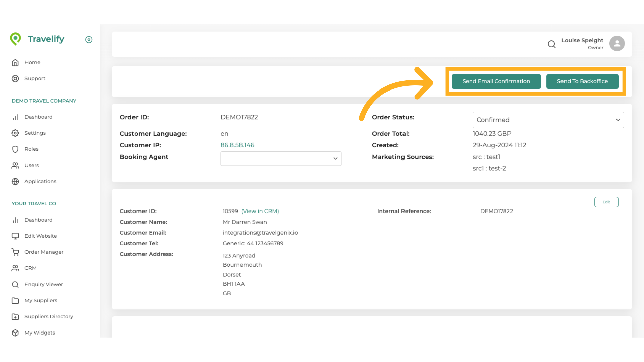Collapse sidebar using target icon beside Travelify
Viewport: 644px width, 362px height.
89,40
